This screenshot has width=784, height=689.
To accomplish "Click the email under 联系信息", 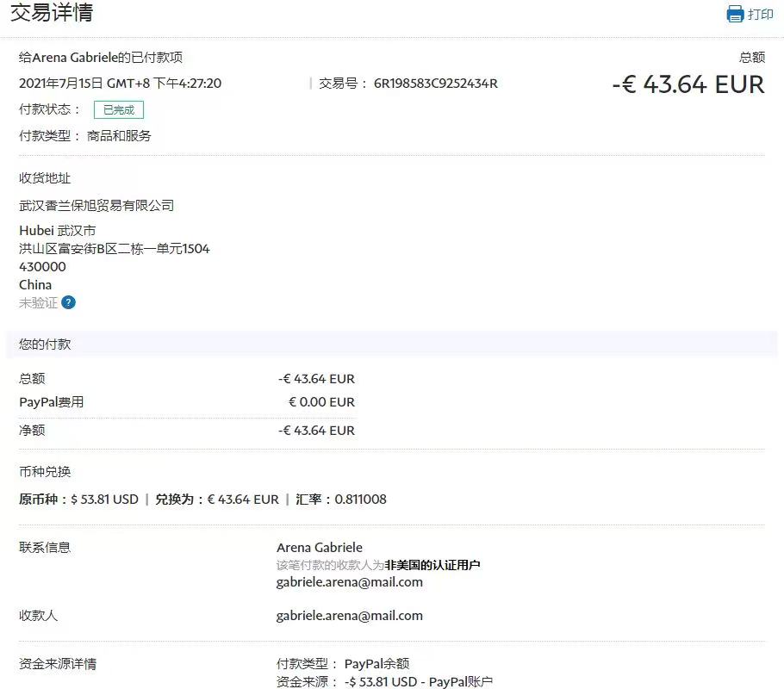I will [x=349, y=582].
